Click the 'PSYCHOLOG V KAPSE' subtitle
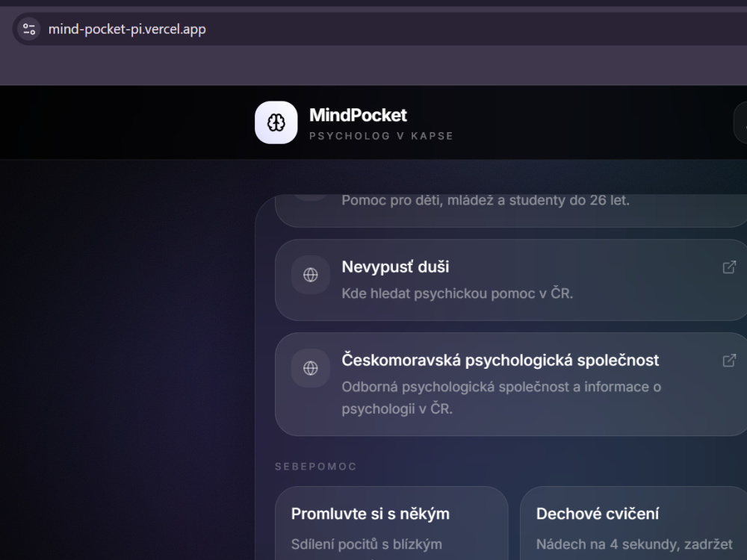 click(381, 136)
